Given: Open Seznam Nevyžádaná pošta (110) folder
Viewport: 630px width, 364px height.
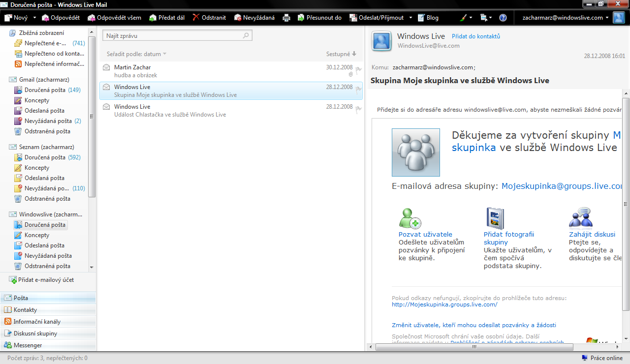Looking at the screenshot, I should [x=50, y=188].
